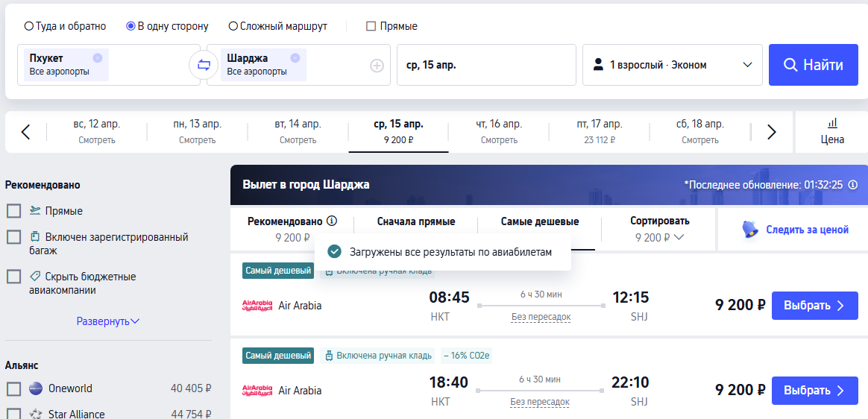Select the Сложный маршрут option
The height and width of the screenshot is (419, 868).
233,26
